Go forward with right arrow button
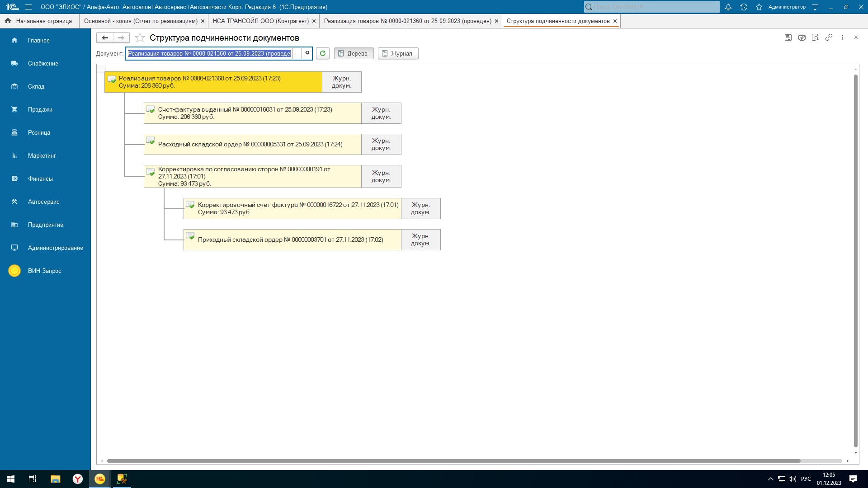Screen dimensions: 868x488 click(x=121, y=38)
